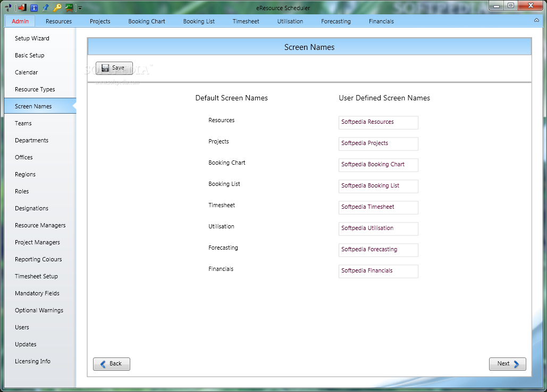The width and height of the screenshot is (547, 392).
Task: Click the 'Screen Names' panel header title
Action: click(x=309, y=47)
